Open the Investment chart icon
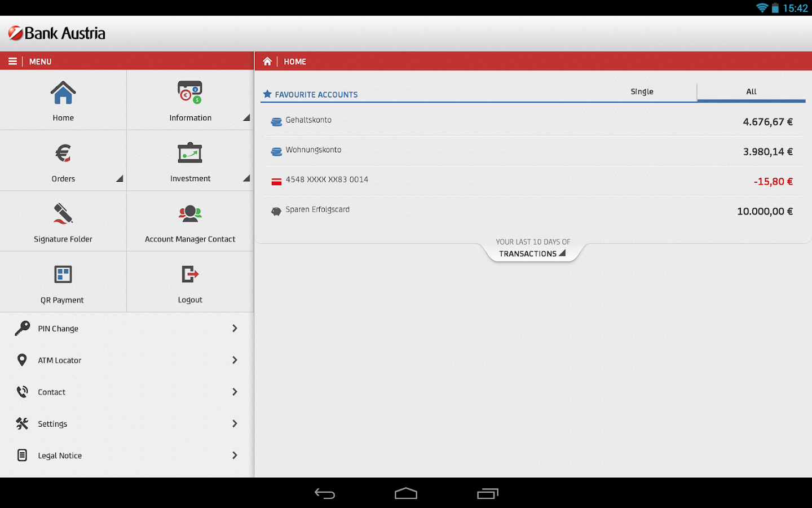Image resolution: width=812 pixels, height=508 pixels. tap(190, 153)
